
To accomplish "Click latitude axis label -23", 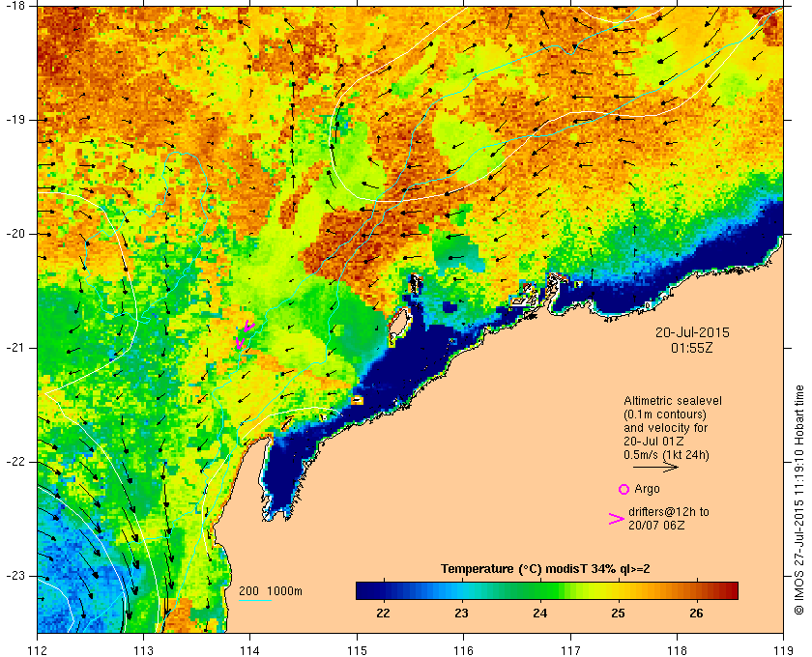I will coord(14,576).
